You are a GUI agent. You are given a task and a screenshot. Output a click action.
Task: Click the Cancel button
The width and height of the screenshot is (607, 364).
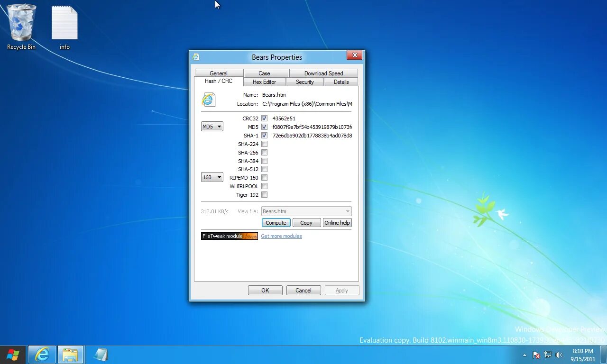(x=303, y=291)
